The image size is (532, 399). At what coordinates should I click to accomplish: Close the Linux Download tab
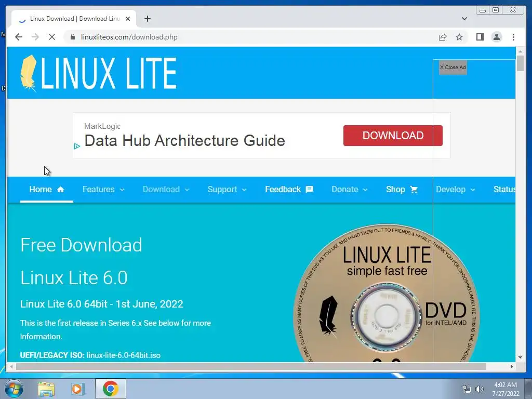tap(128, 19)
